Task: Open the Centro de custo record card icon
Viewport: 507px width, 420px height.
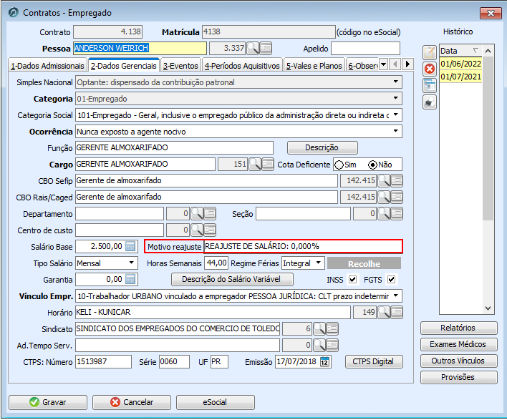Action: coord(210,230)
